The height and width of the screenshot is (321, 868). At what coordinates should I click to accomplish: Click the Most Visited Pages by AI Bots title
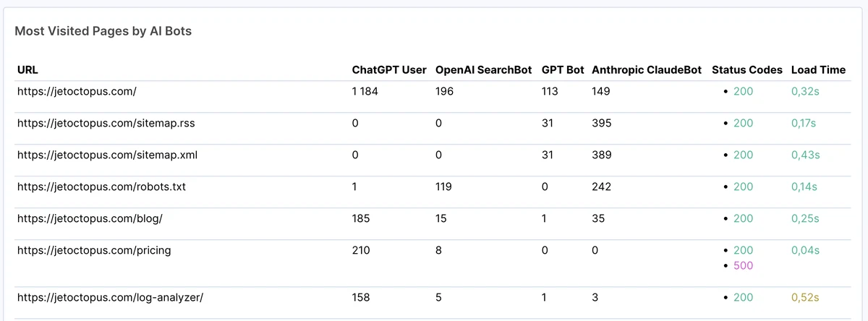pyautogui.click(x=103, y=31)
